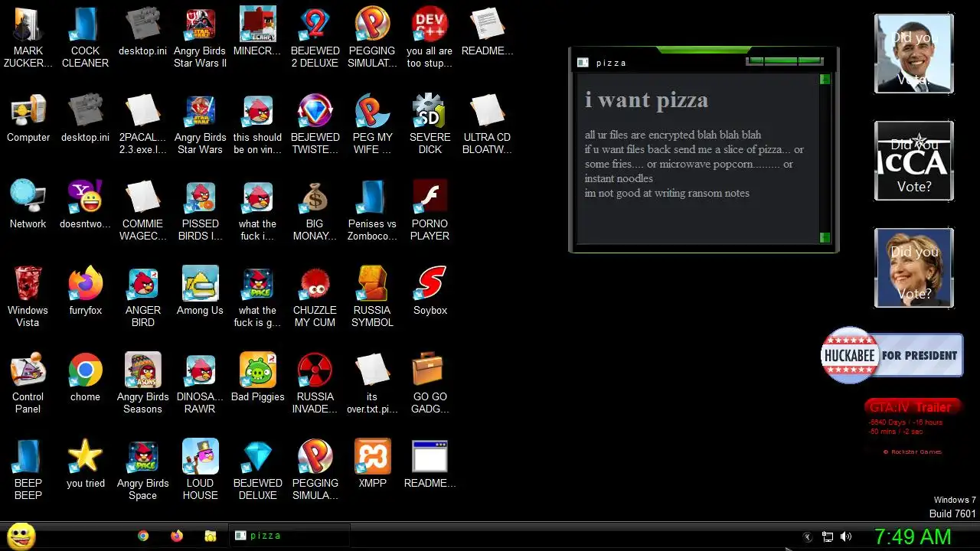Open the network tray icon
This screenshot has height=551, width=980.
click(828, 537)
